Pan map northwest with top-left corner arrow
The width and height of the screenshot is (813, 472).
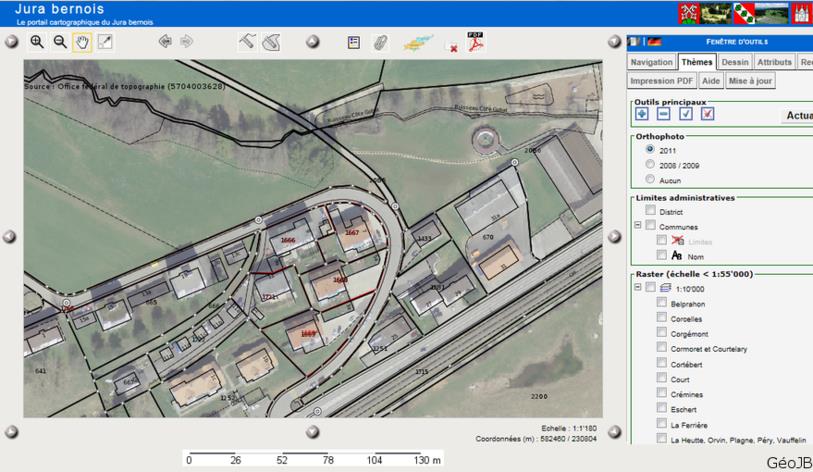pos(11,41)
